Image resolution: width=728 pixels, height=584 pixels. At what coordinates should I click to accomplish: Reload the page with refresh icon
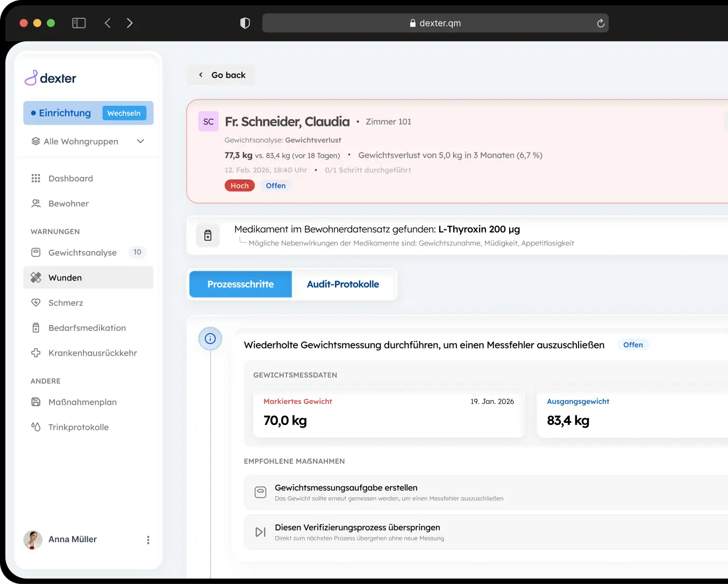pos(601,23)
